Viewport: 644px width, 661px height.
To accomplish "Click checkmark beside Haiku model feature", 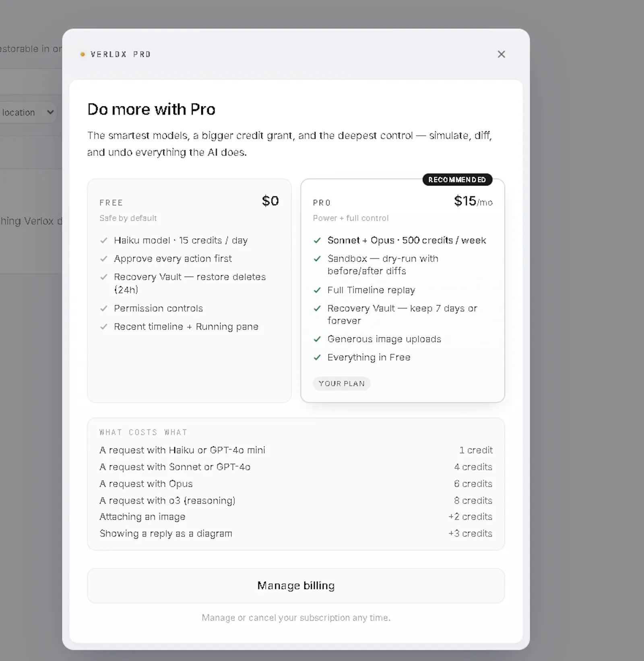I will click(104, 240).
